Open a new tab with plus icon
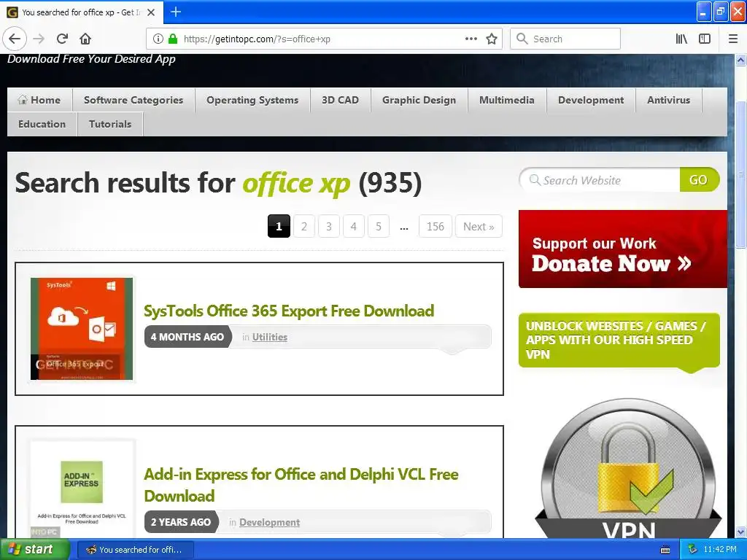The width and height of the screenshot is (747, 560). [176, 12]
